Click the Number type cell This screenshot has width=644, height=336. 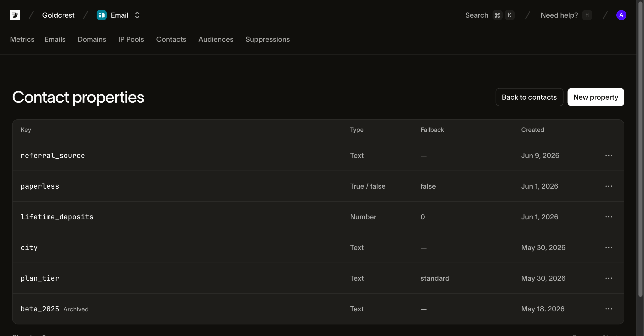[x=363, y=217]
